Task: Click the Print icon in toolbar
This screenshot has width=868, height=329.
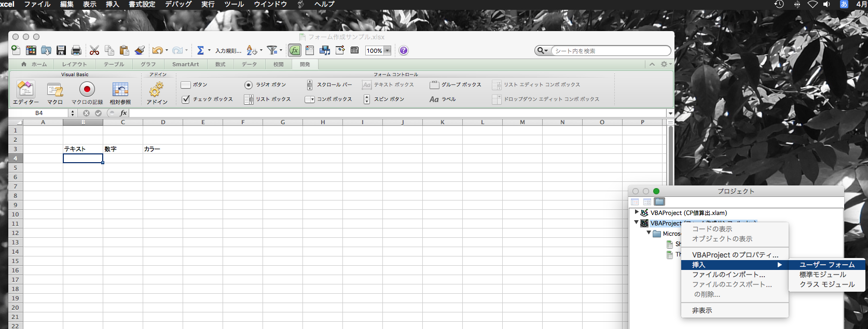Action: [x=76, y=50]
